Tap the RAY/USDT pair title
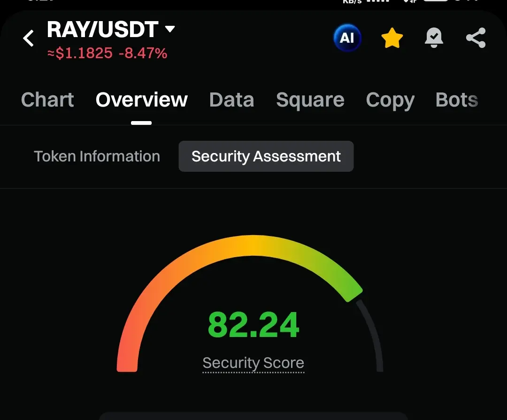This screenshot has width=507, height=420. click(102, 30)
